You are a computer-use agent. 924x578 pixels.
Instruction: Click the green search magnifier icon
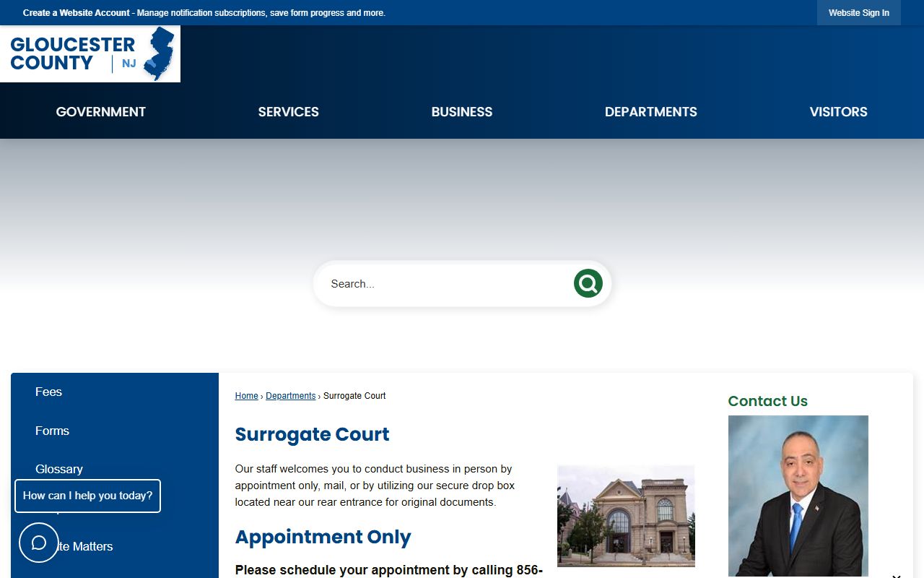point(588,283)
